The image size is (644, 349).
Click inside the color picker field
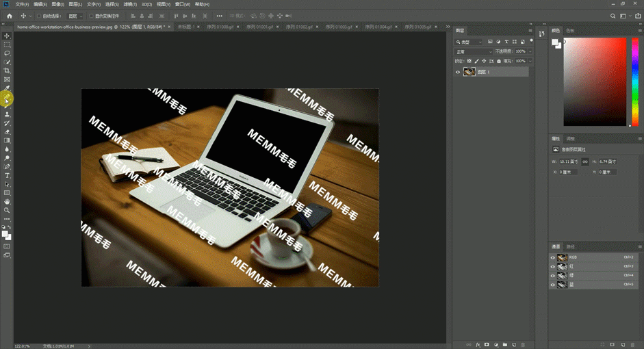[595, 81]
